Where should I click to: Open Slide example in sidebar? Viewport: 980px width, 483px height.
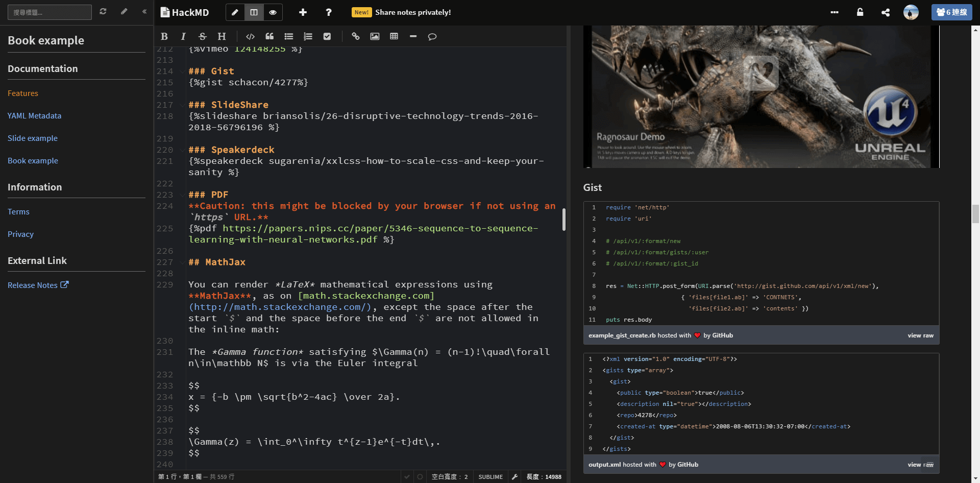coord(33,138)
